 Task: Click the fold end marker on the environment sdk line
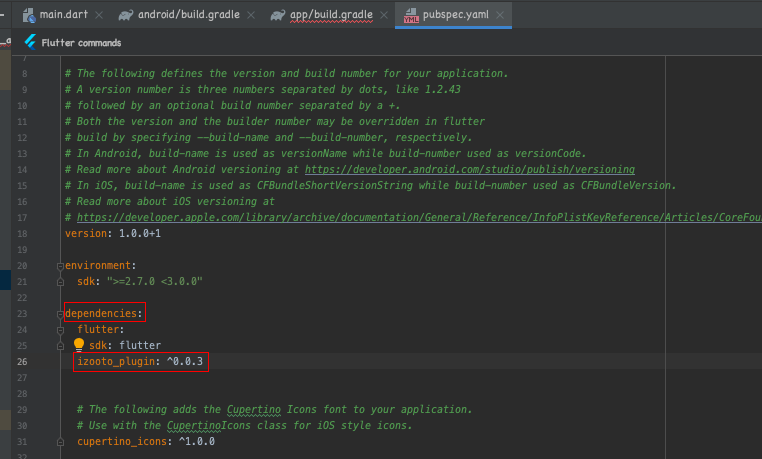(60, 282)
